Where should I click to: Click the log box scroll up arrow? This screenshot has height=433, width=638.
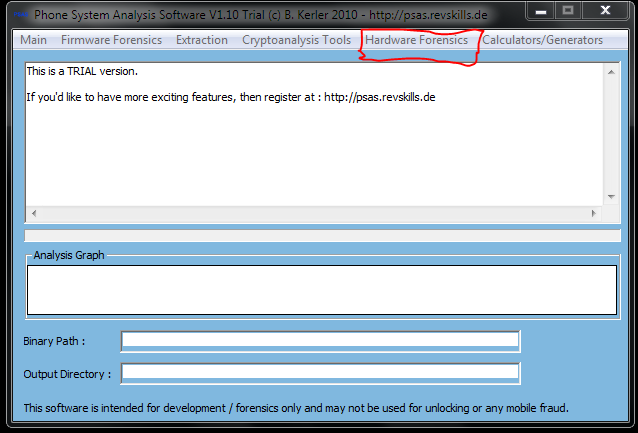point(611,72)
